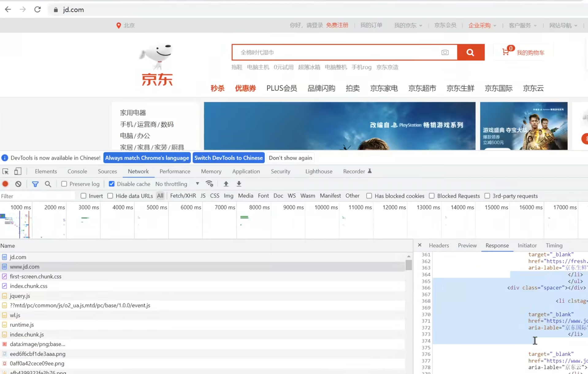Clear the network log
The height and width of the screenshot is (374, 588).
18,184
